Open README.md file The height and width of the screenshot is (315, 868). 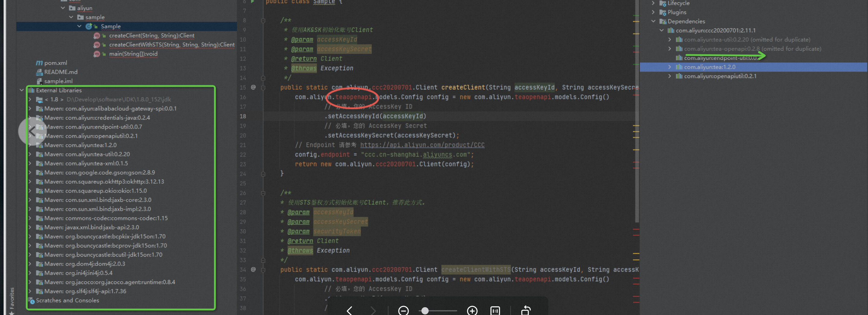tap(61, 72)
